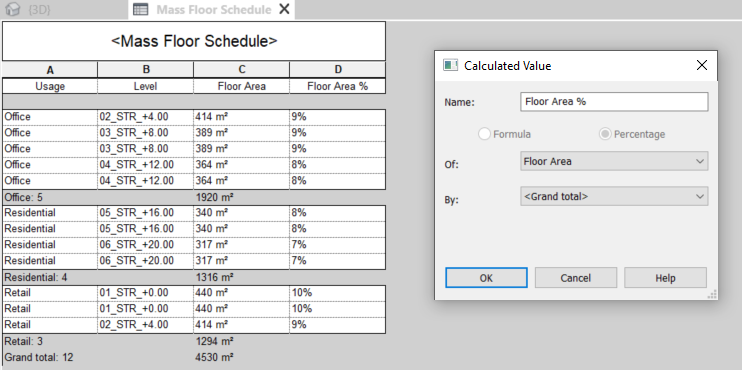
Task: Click the Grand total: 12 label
Action: coord(39,357)
